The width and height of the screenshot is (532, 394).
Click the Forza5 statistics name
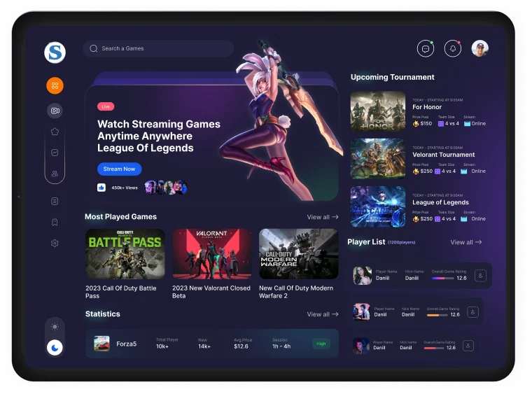[x=127, y=344]
